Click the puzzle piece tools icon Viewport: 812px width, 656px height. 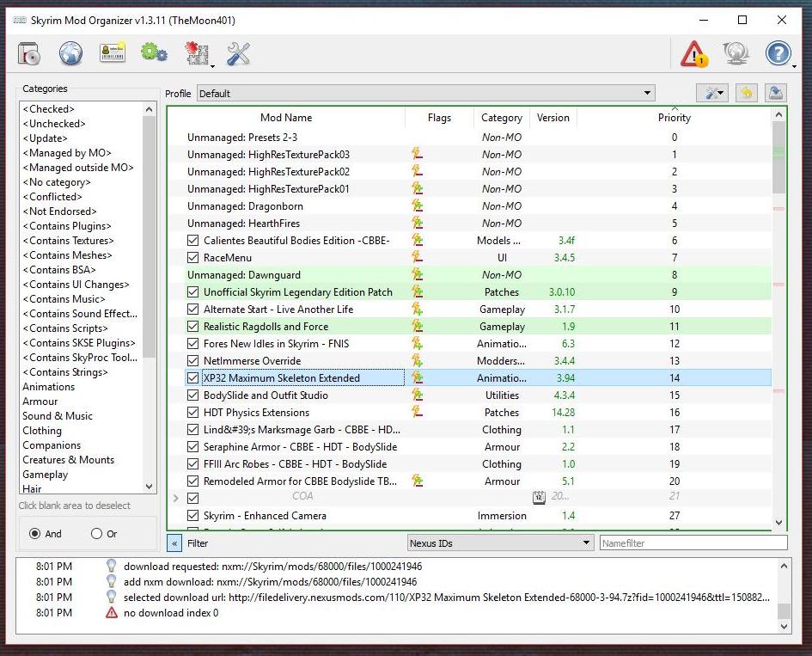(x=196, y=53)
